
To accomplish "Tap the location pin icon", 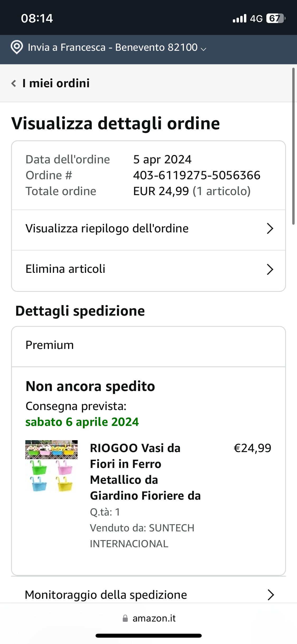I will [x=17, y=47].
